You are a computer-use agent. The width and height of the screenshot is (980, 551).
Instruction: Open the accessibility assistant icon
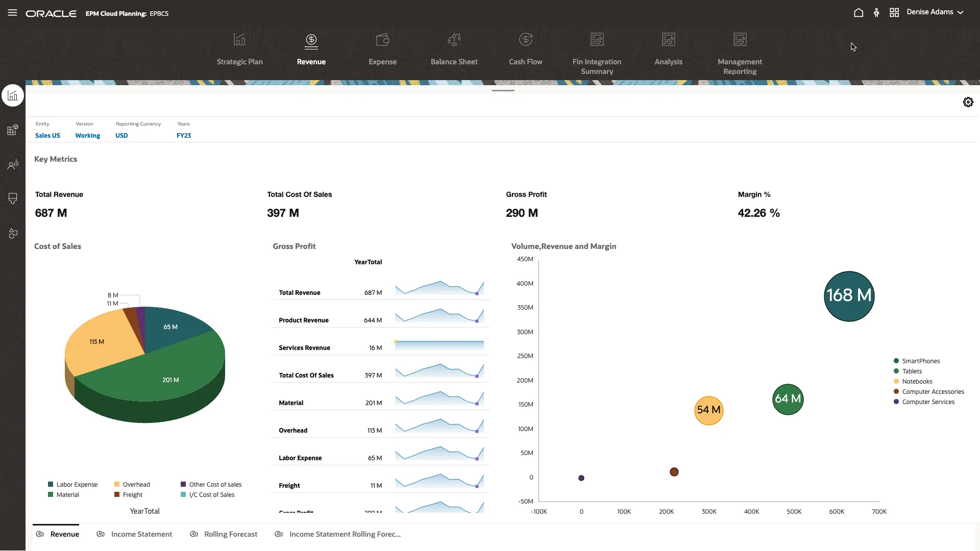(x=876, y=12)
